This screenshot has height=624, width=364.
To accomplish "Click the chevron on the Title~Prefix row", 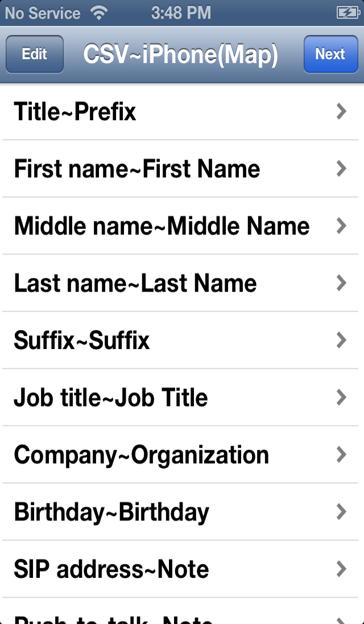I will [x=341, y=112].
